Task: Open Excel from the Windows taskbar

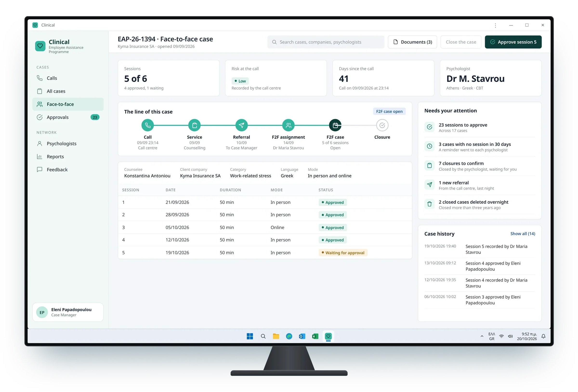Action: 315,336
